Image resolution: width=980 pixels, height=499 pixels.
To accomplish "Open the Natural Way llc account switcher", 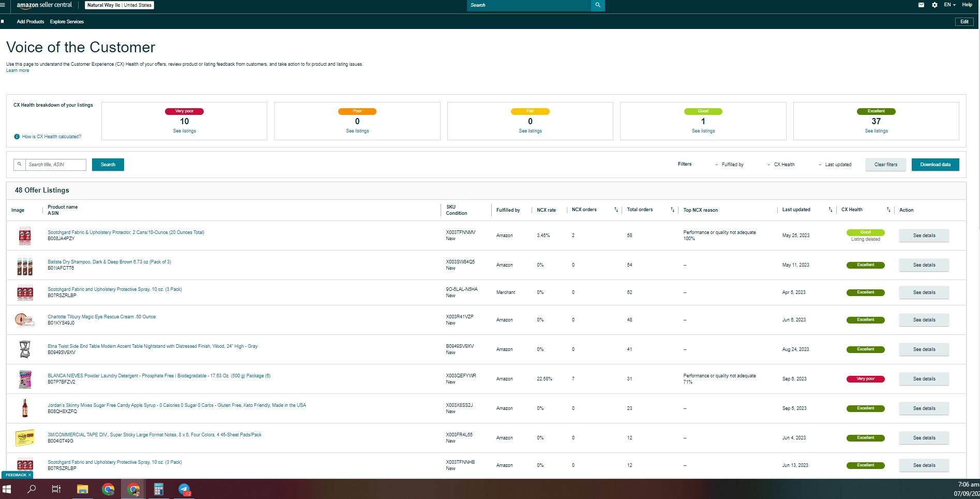I will pyautogui.click(x=119, y=5).
